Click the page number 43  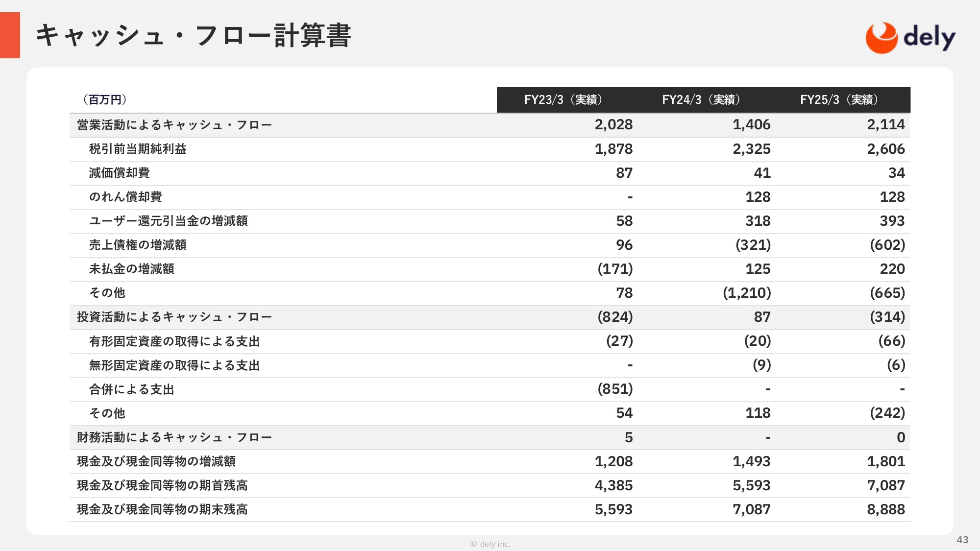[x=962, y=540]
